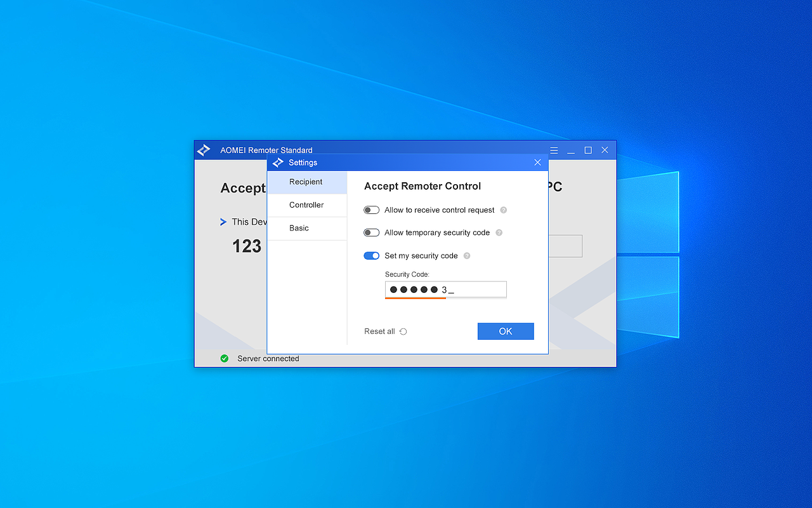
Task: Close the Settings dialog
Action: pos(538,163)
